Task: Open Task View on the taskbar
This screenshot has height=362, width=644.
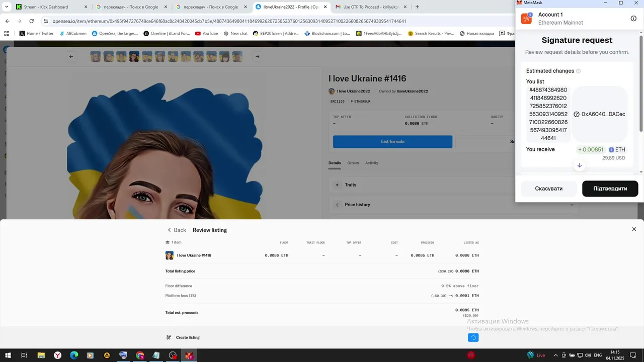Action: point(24,355)
